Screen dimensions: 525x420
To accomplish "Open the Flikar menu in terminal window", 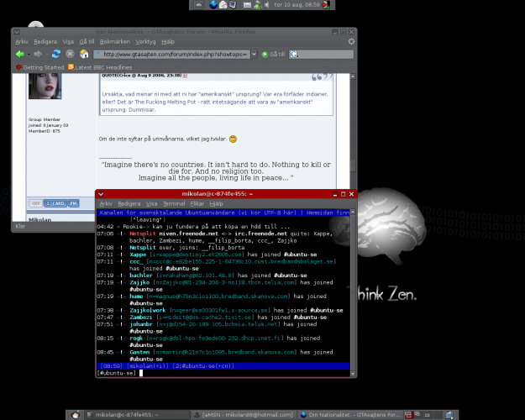I will coord(197,203).
